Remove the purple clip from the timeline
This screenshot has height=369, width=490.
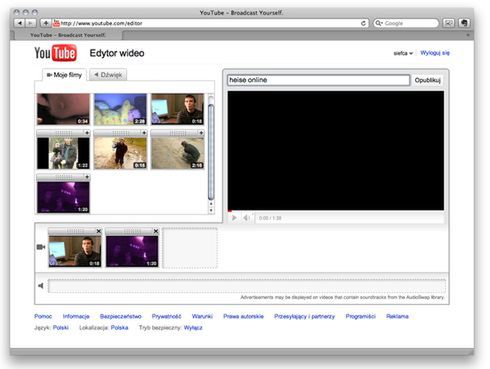(156, 231)
